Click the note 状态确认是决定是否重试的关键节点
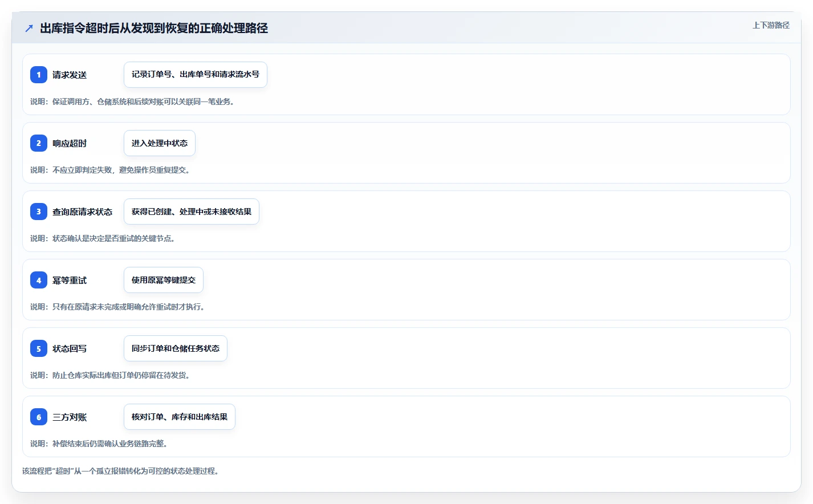Image resolution: width=813 pixels, height=504 pixels. point(103,238)
